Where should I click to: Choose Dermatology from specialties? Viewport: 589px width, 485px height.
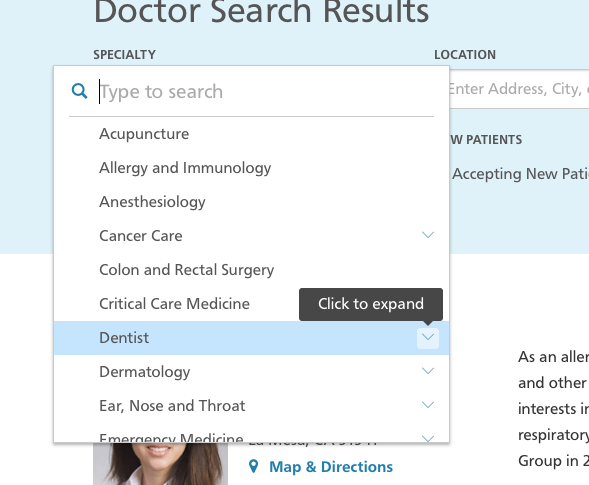click(x=237, y=372)
